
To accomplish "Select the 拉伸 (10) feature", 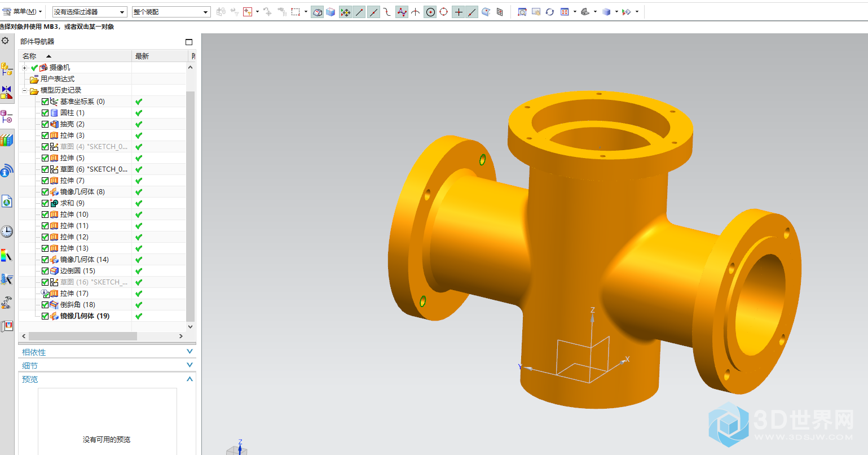I will pyautogui.click(x=74, y=215).
